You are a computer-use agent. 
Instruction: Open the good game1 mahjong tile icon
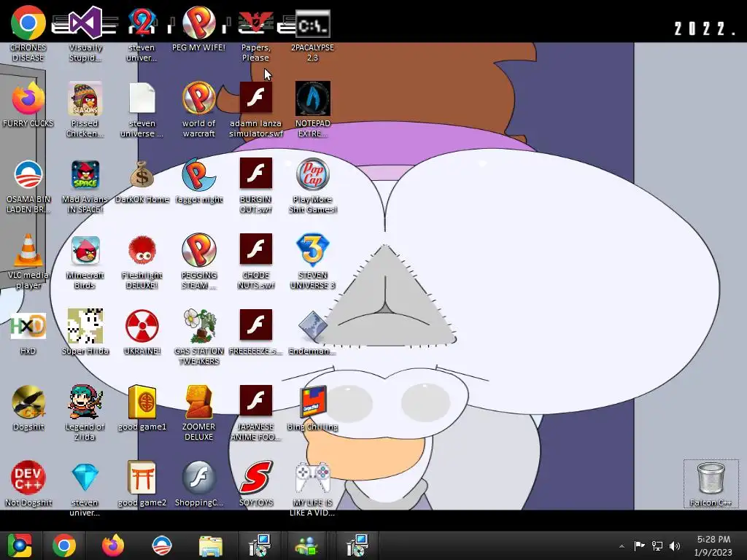coord(142,402)
